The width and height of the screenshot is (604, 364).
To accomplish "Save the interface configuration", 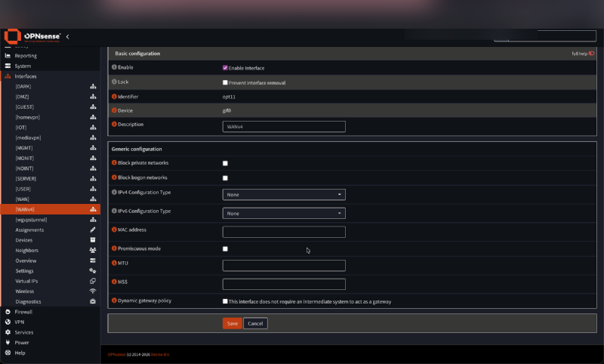I will pyautogui.click(x=233, y=323).
